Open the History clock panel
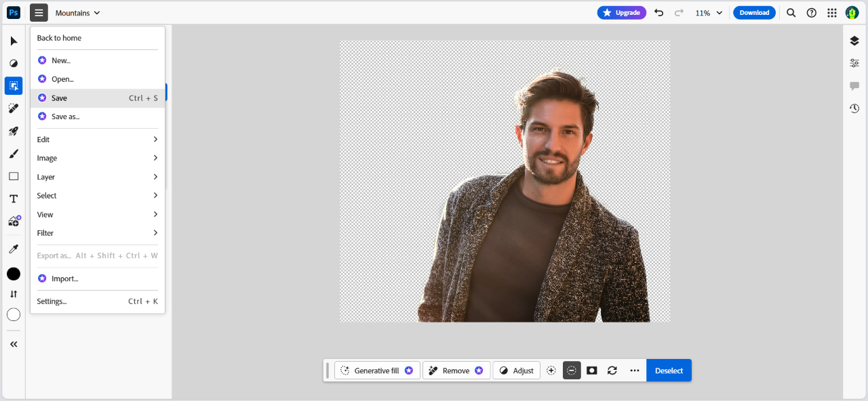This screenshot has width=868, height=401. (x=854, y=108)
